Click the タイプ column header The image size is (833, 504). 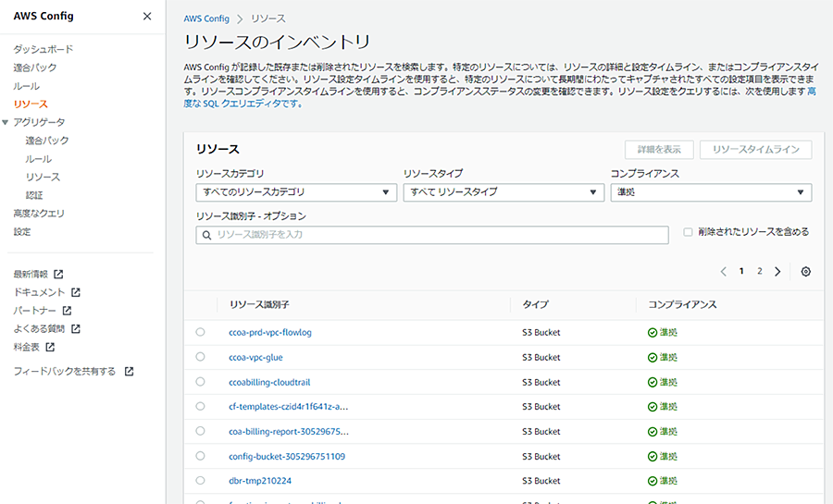click(536, 304)
